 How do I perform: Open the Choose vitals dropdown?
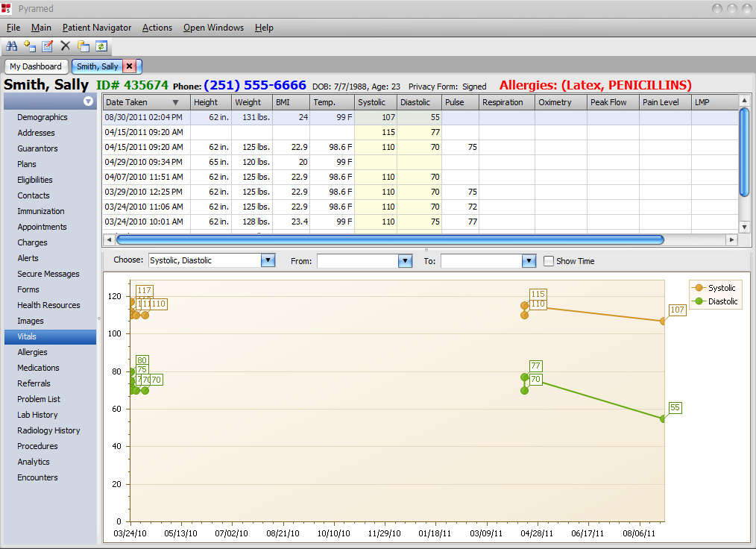268,260
